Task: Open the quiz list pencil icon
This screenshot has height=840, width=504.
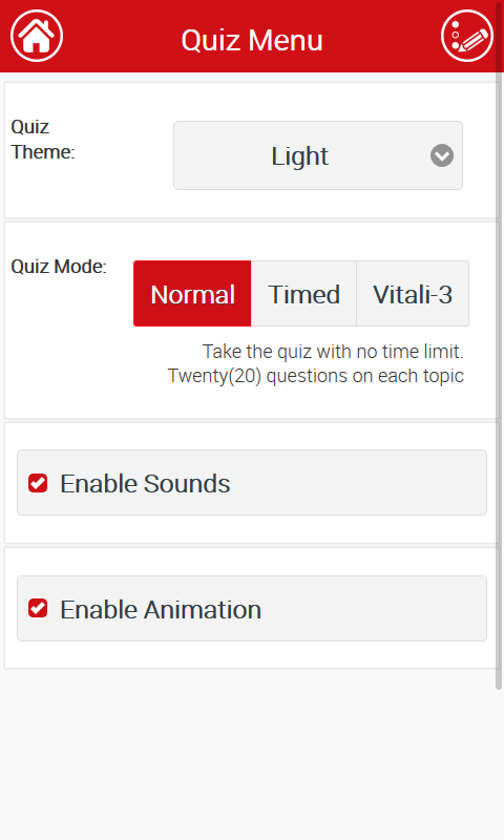Action: (466, 36)
